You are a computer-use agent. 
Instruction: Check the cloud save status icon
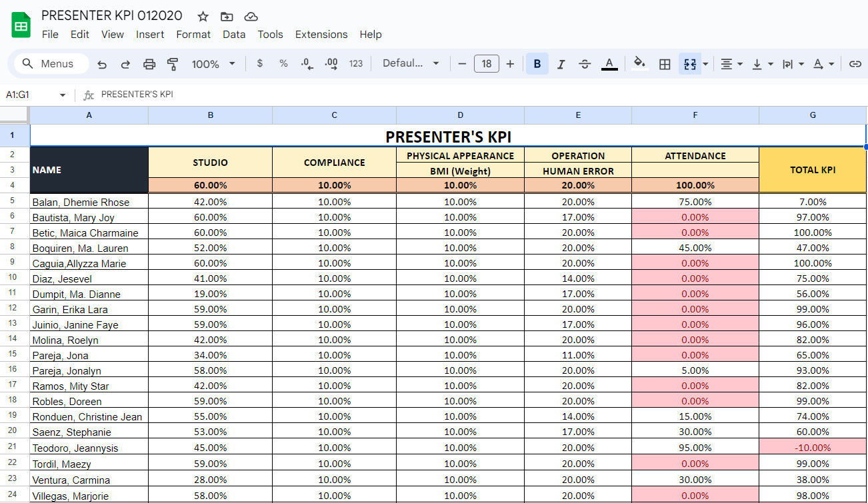click(x=251, y=17)
